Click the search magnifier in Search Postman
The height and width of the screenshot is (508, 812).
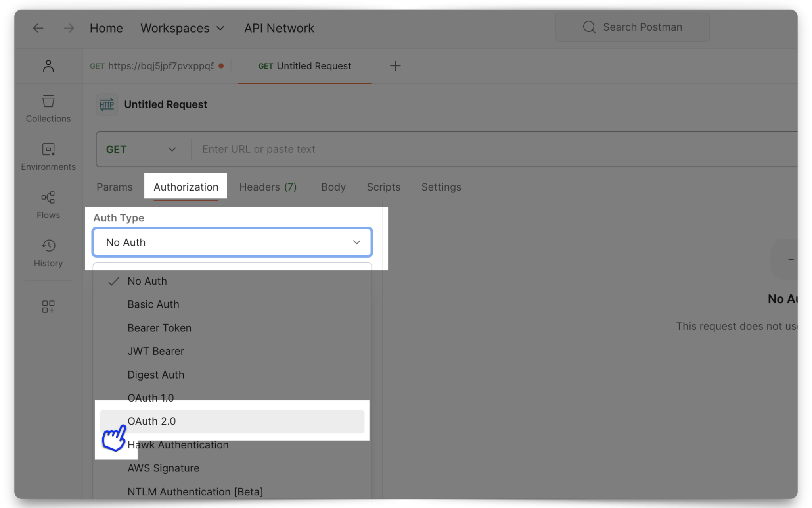click(x=589, y=27)
